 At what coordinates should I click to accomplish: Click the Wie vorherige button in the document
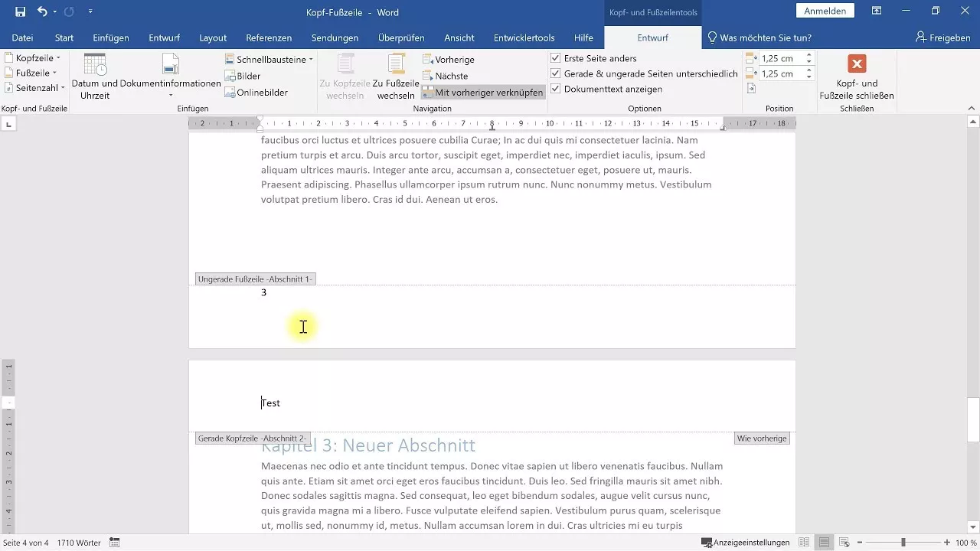(x=761, y=438)
